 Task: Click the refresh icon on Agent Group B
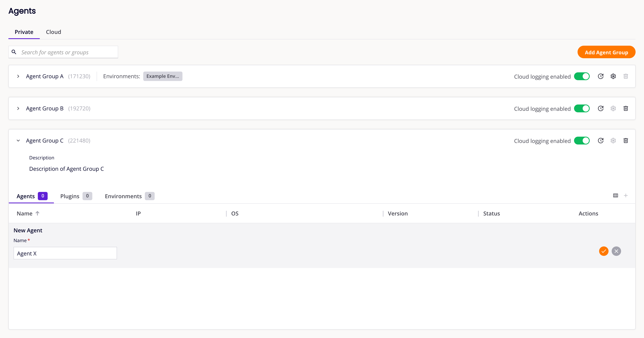pyautogui.click(x=600, y=108)
